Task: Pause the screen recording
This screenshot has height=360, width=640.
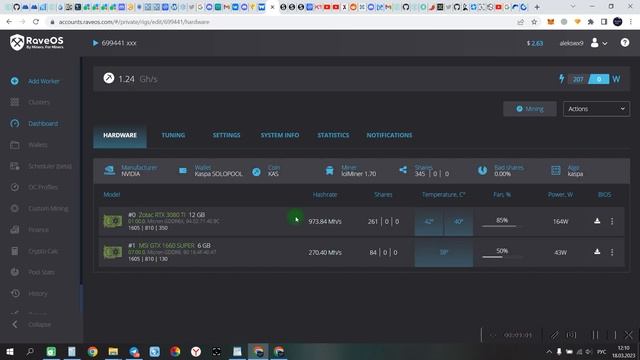Action: pos(595,335)
